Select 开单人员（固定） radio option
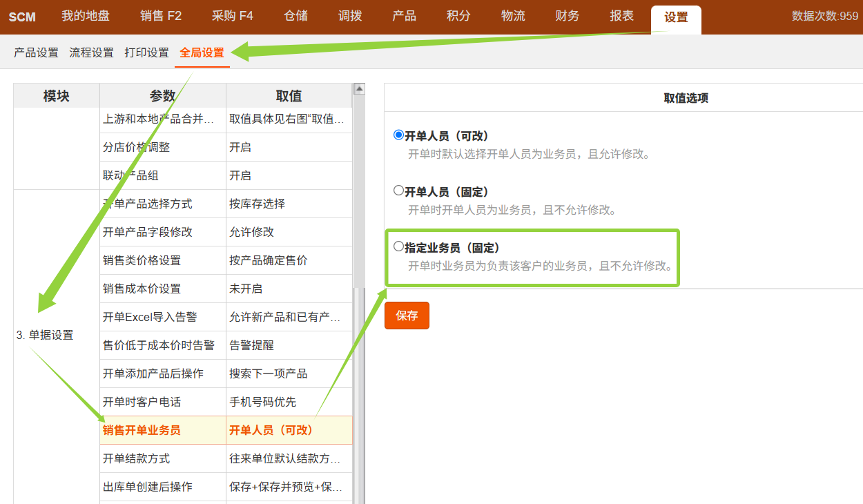 coord(398,191)
